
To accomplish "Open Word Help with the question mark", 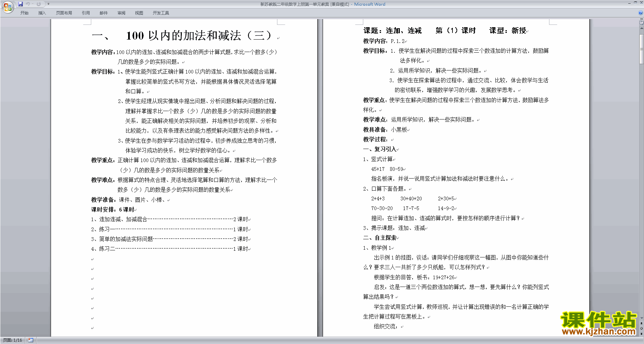I will tap(641, 13).
